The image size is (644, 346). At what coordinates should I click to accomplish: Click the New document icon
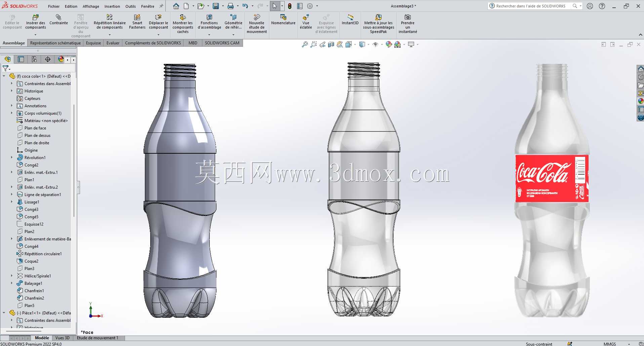(x=186, y=6)
